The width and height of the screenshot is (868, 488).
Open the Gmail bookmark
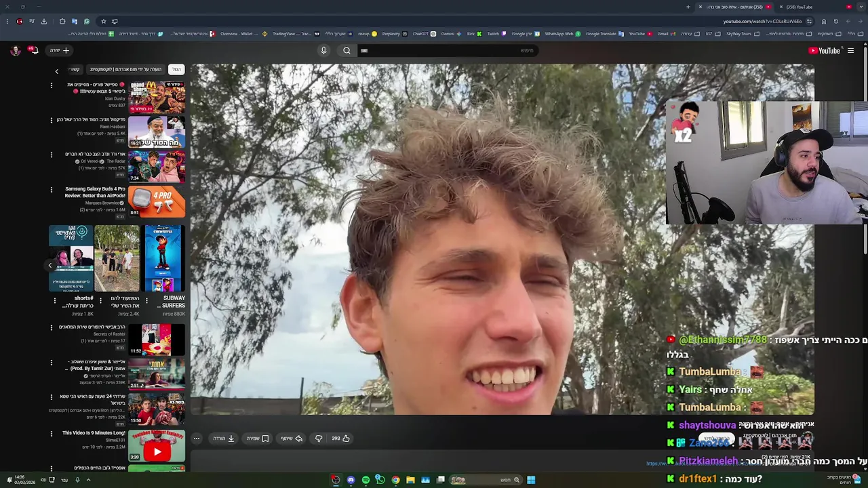(x=666, y=33)
